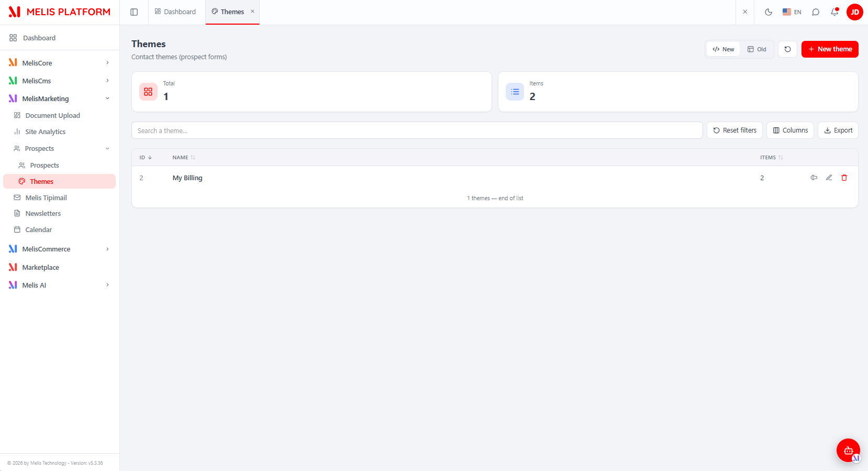Screen dimensions: 868x471
Task: Click Reset filters
Action: pyautogui.click(x=735, y=130)
